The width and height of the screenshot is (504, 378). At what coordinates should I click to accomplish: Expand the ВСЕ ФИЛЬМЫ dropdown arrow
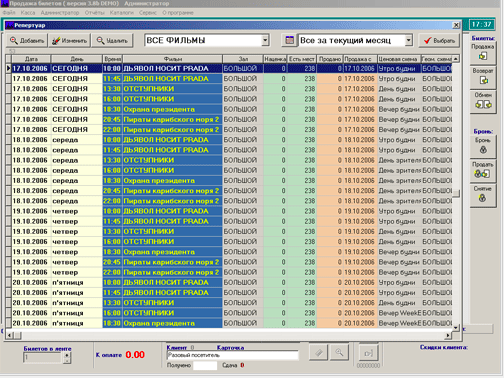point(265,41)
